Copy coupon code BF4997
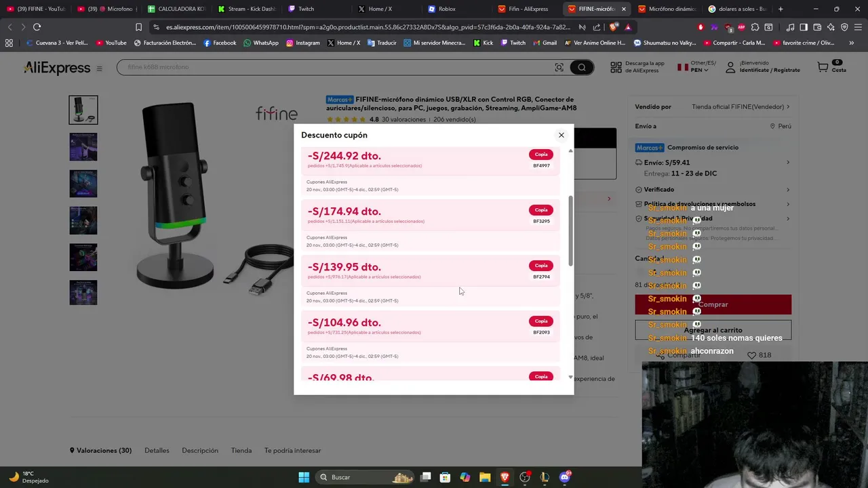The width and height of the screenshot is (868, 488). [541, 155]
